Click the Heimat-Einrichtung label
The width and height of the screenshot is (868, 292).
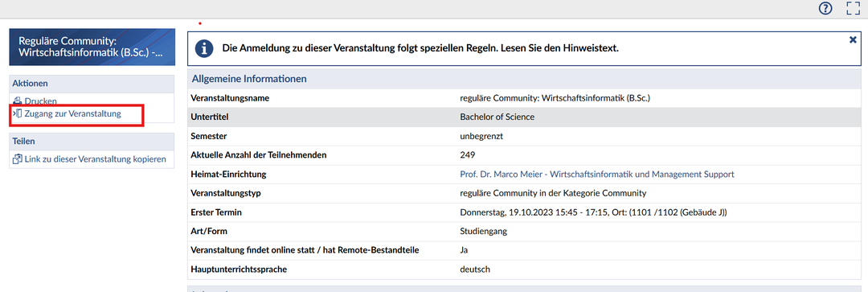(228, 174)
